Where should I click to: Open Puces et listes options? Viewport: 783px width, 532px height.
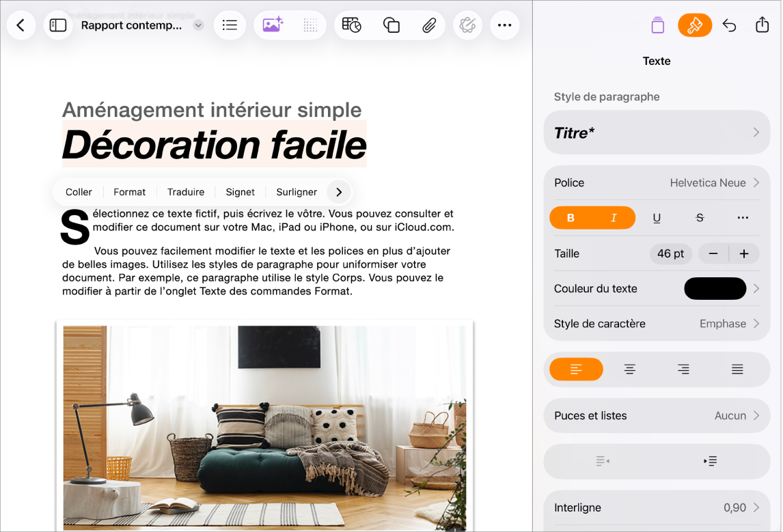click(x=657, y=415)
